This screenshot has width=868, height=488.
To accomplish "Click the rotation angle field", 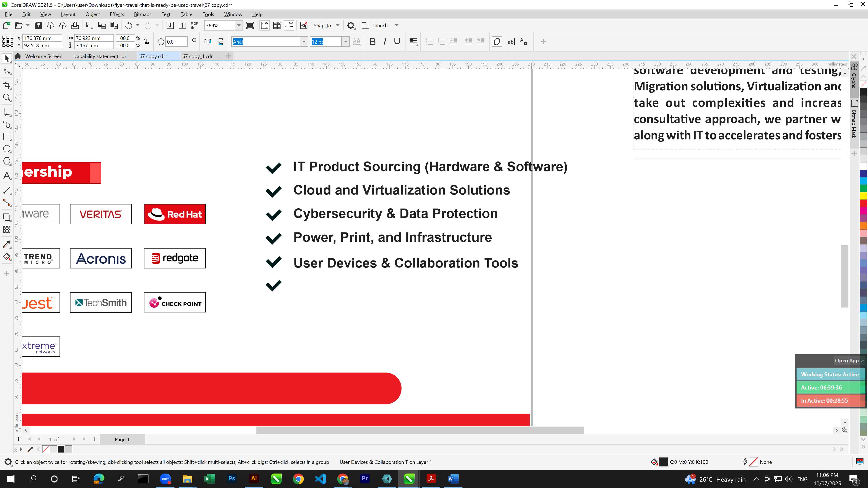I will 176,42.
